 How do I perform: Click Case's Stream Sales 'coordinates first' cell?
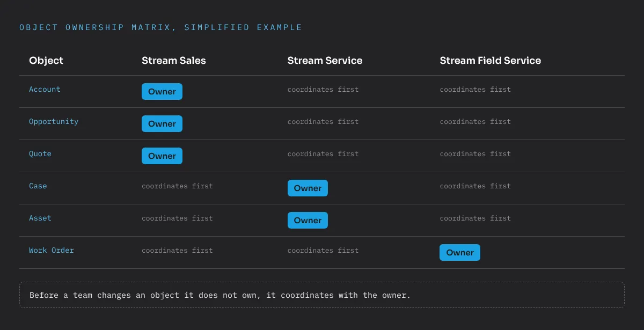point(177,186)
